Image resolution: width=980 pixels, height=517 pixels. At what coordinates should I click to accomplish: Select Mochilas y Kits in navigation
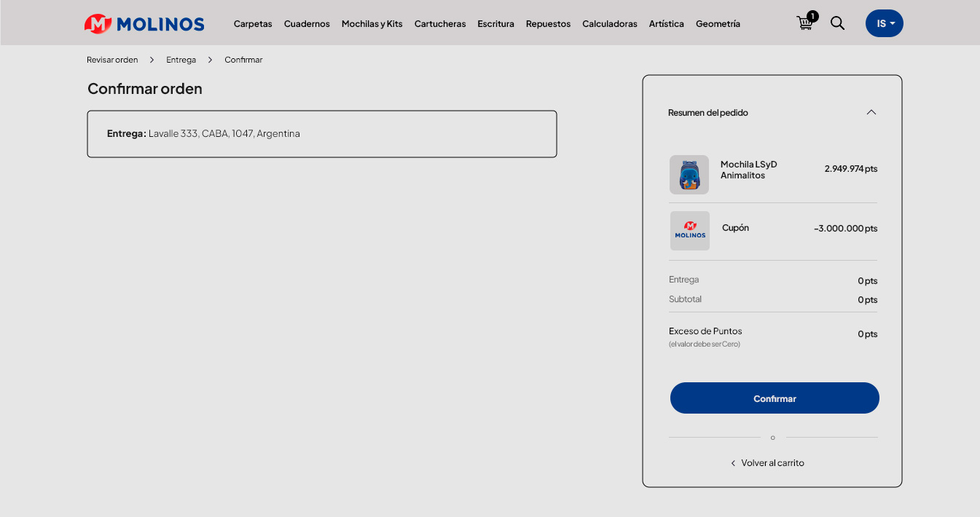(372, 24)
